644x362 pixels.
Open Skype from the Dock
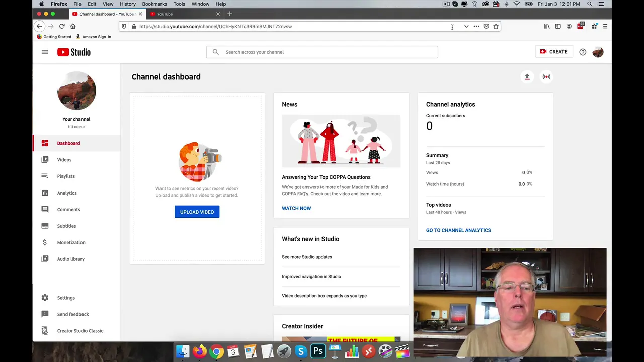[301, 351]
